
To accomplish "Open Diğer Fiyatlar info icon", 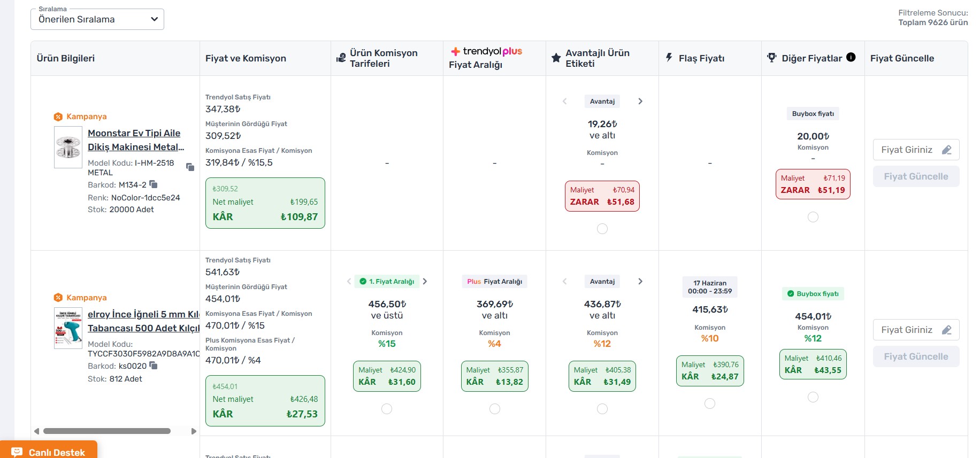I will [851, 57].
